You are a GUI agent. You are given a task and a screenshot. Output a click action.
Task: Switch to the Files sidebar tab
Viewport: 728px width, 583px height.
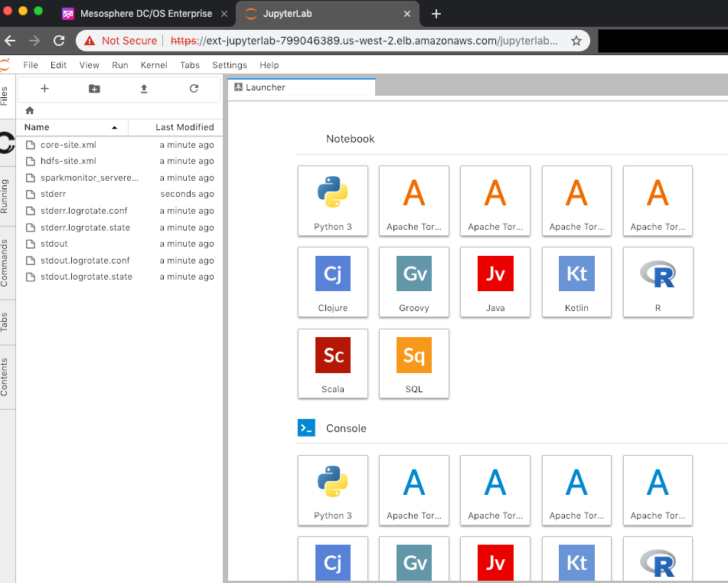(x=5, y=97)
